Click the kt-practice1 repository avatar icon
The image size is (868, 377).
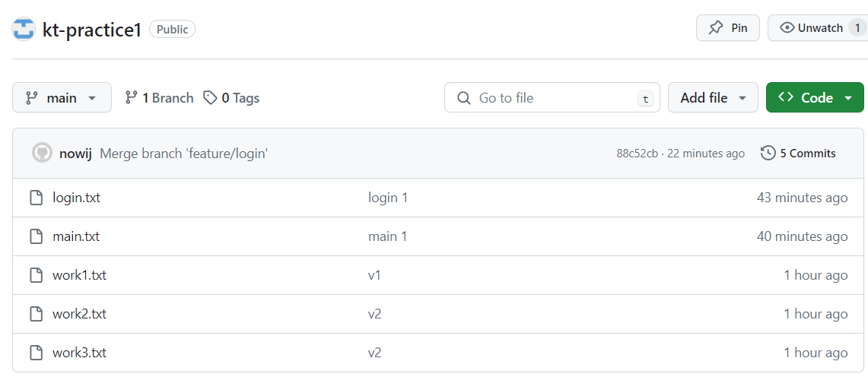click(24, 29)
